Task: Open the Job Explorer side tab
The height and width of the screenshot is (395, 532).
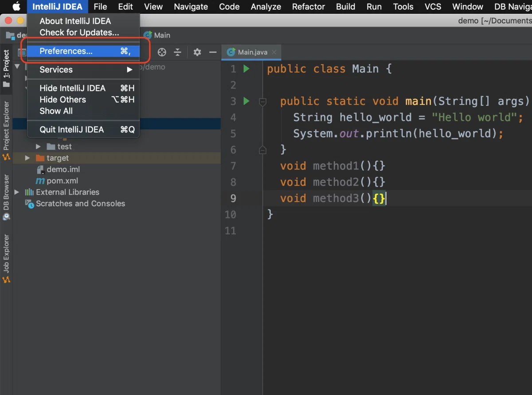Action: (x=6, y=259)
